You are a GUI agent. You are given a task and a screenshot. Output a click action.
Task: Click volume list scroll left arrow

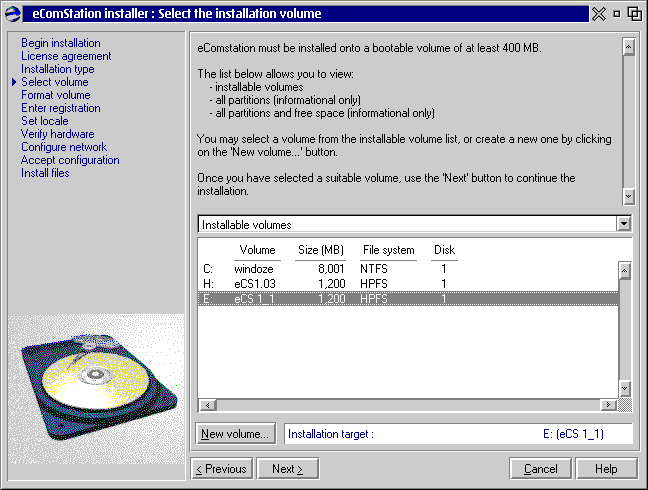[207, 405]
